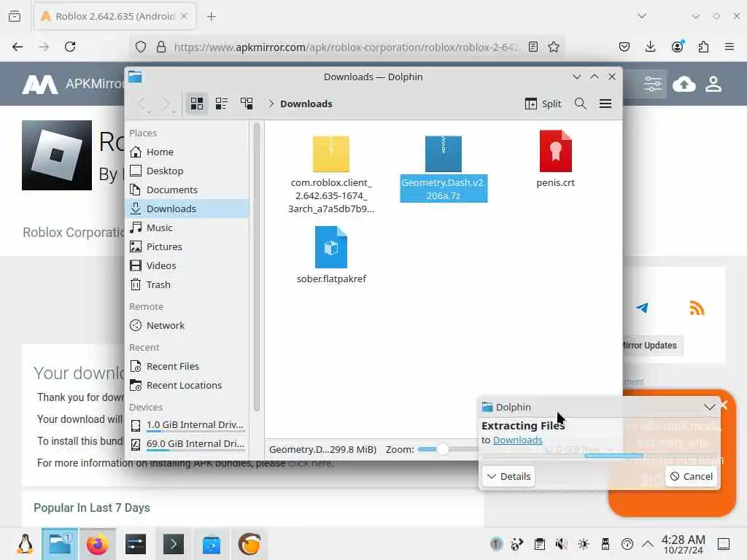Viewport: 747px width, 560px height.
Task: Click the Places panel scrollbar
Action: pos(257,267)
